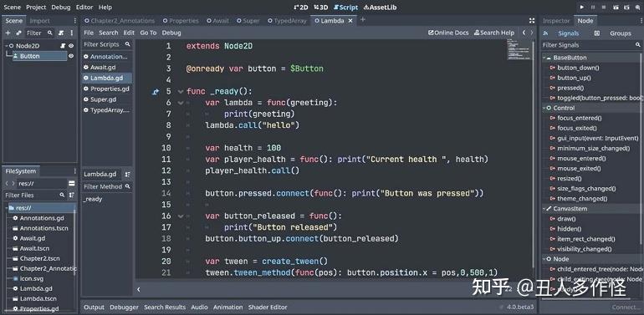644x315 pixels.
Task: Select icon.svg in FileSystem
Action: click(x=32, y=278)
